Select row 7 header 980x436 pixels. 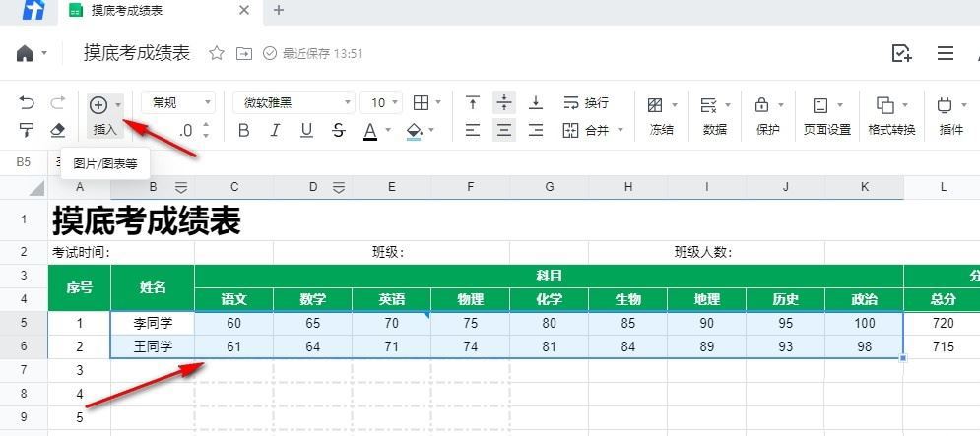coord(24,370)
